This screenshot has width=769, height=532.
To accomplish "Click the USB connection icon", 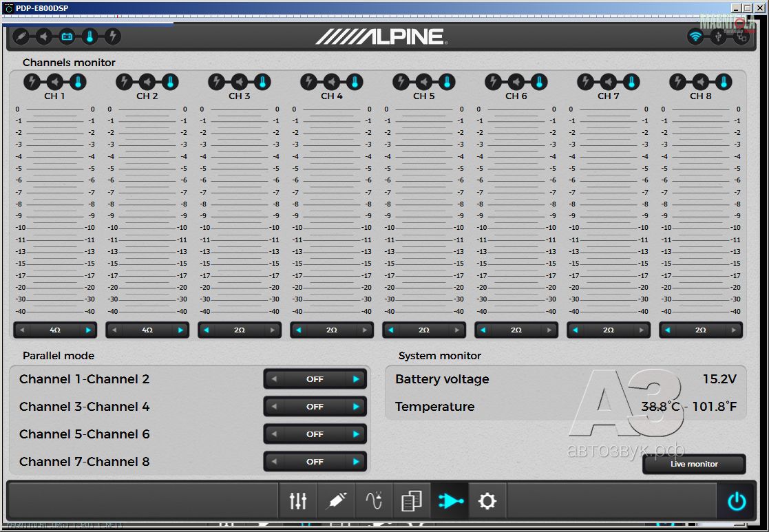I will pos(718,36).
